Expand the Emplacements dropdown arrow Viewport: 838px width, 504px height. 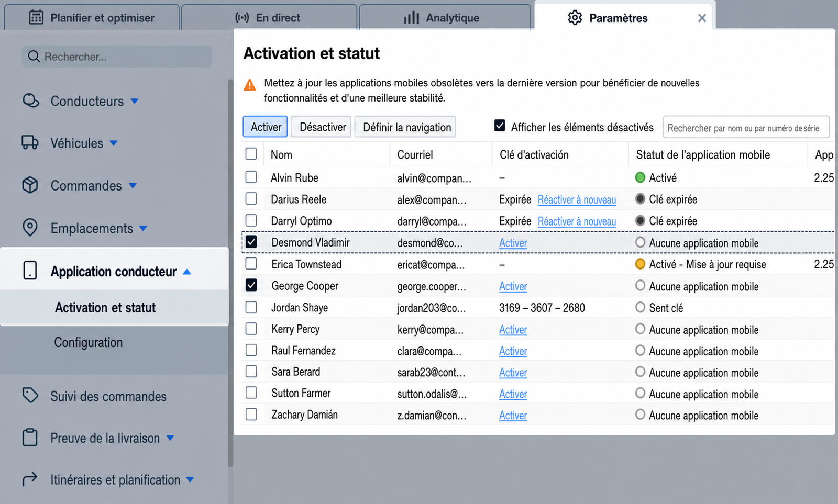pos(144,228)
